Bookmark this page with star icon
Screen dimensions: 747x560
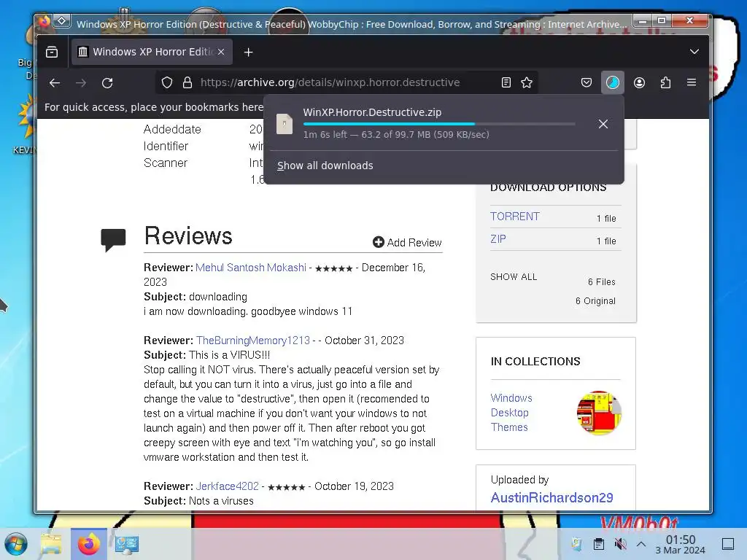click(x=527, y=82)
